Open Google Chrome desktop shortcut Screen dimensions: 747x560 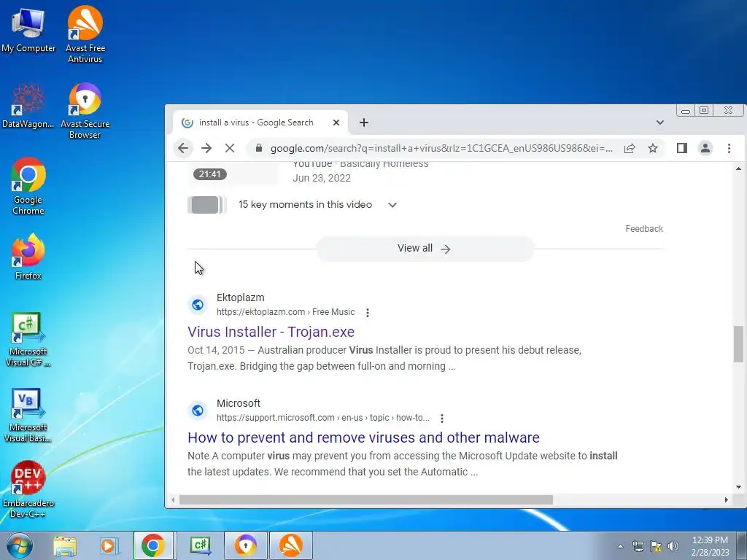pos(28,186)
